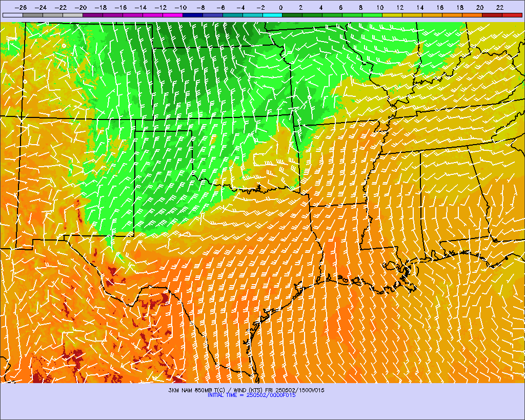Click the dark green swatch between 0 and 2
This screenshot has width=525, height=420.
(x=293, y=15)
